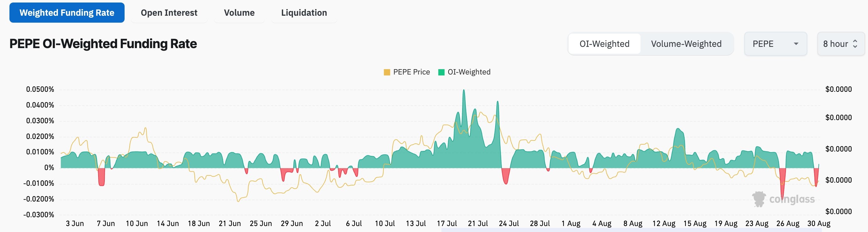The width and height of the screenshot is (868, 232).
Task: Click the OI-Weighted legend label
Action: click(x=469, y=72)
